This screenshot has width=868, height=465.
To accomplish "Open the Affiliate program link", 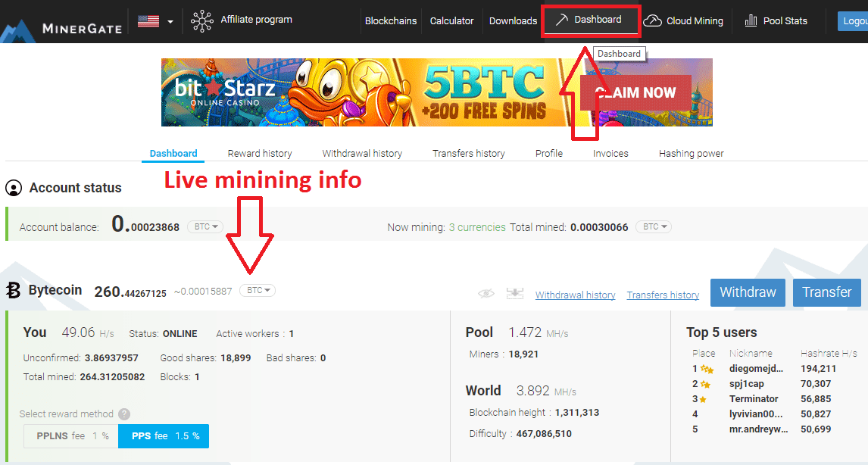I will (256, 20).
